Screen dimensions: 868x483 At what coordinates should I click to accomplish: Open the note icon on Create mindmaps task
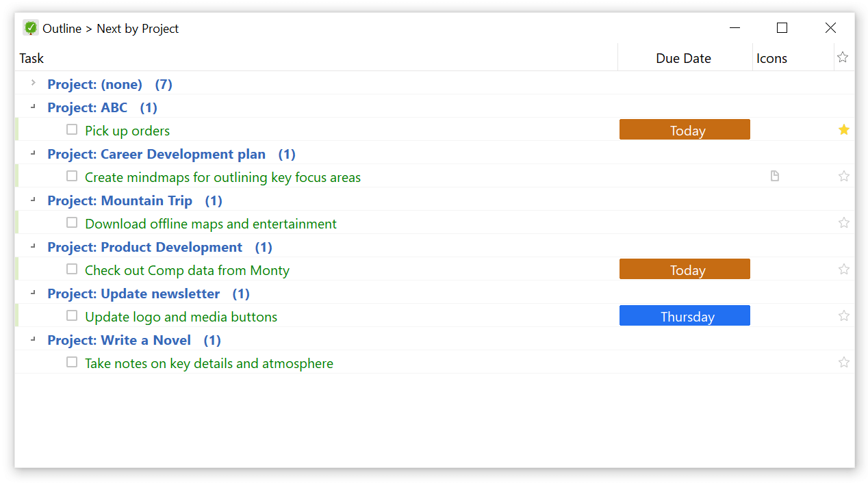(x=774, y=176)
